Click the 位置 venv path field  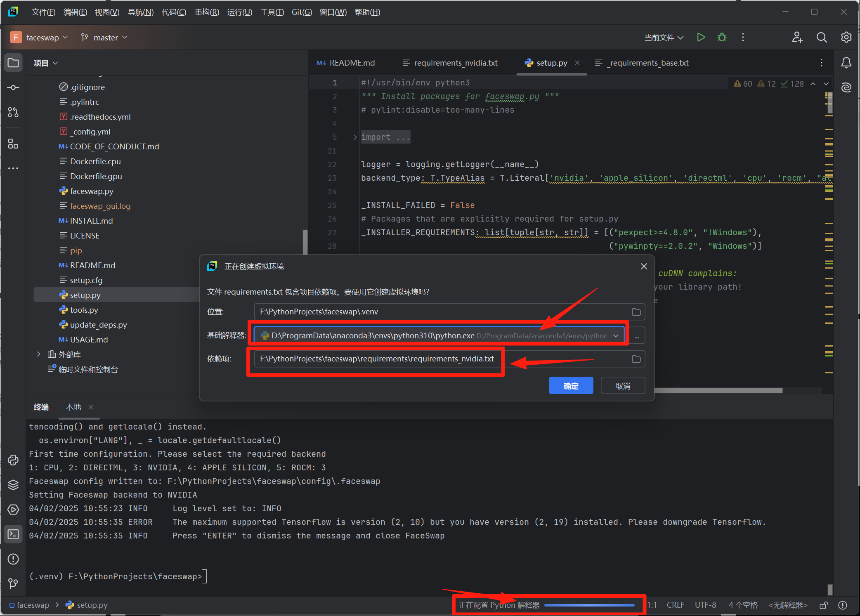(442, 312)
